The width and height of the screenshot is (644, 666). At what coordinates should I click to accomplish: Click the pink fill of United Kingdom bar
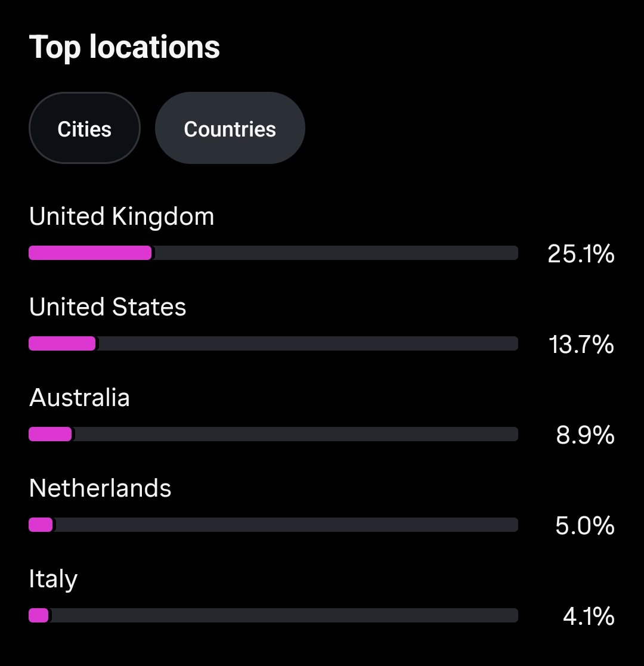point(90,253)
